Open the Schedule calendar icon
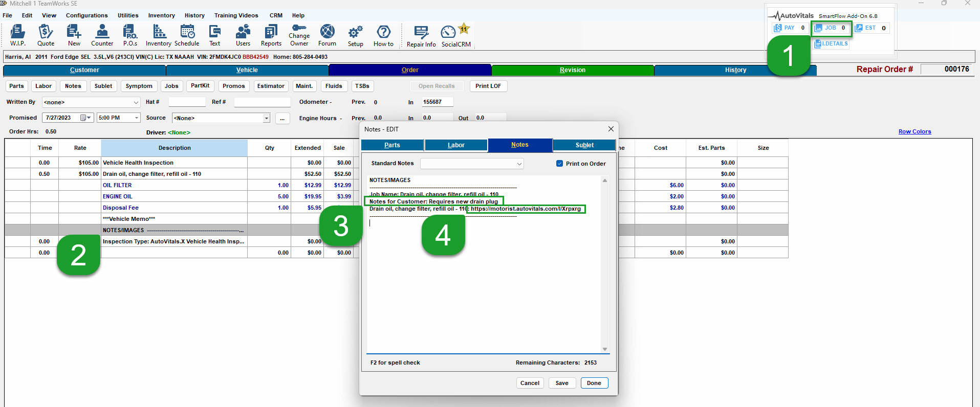The image size is (980, 407). coord(187,35)
